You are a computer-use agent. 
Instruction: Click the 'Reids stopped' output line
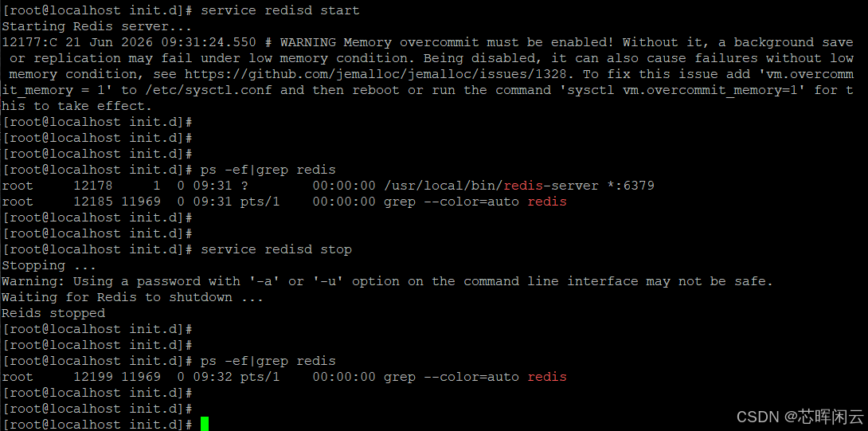point(53,314)
